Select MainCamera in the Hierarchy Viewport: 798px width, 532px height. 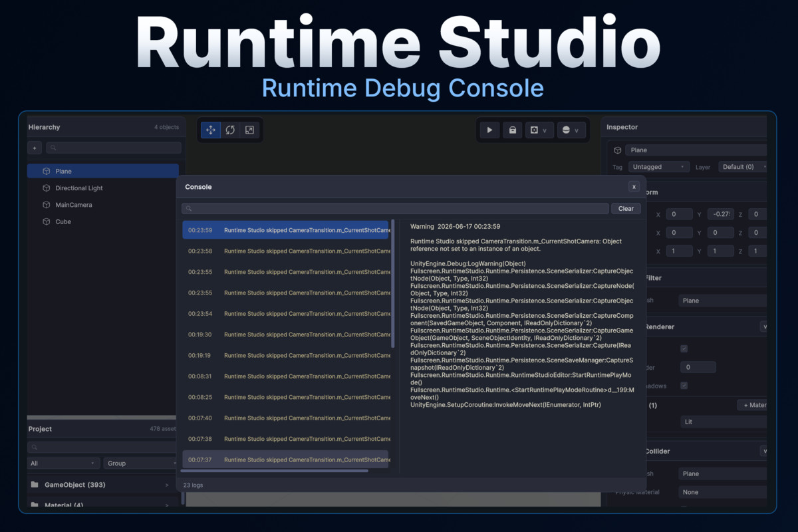pyautogui.click(x=103, y=205)
